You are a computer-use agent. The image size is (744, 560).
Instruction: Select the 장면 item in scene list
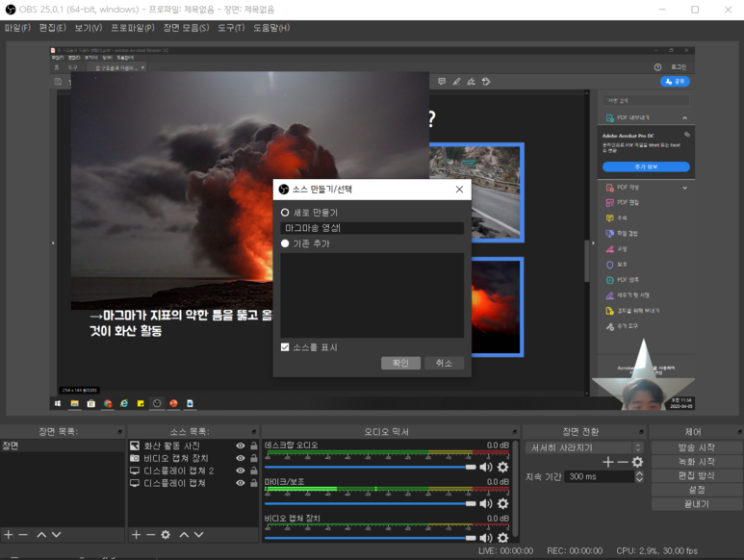(x=63, y=445)
